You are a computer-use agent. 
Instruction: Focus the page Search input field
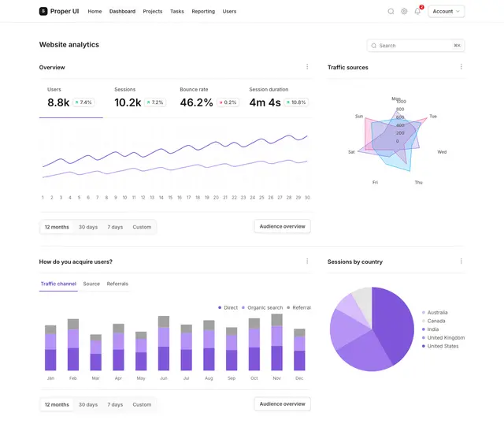416,46
